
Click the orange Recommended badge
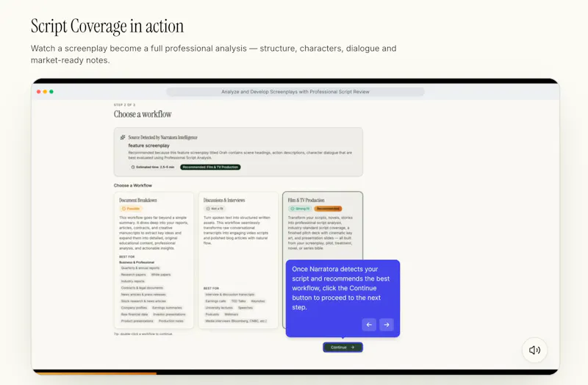point(328,209)
